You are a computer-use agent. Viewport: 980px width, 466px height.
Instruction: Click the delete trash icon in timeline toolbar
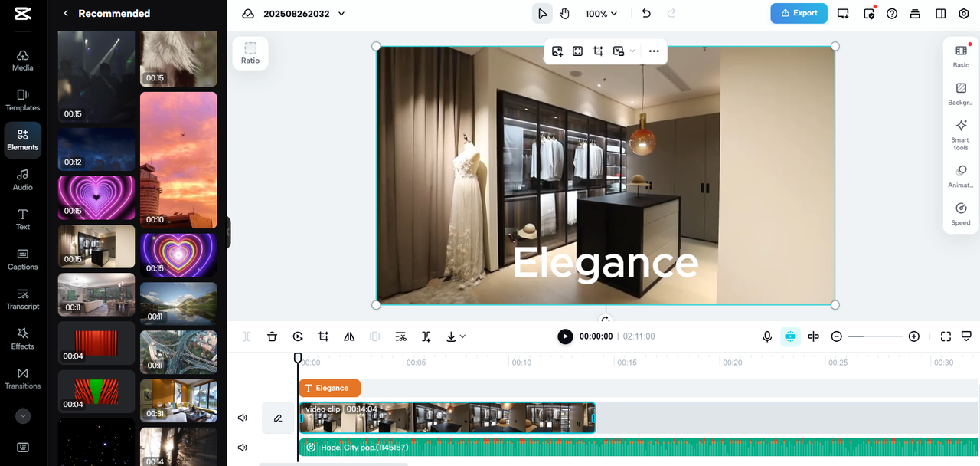point(272,336)
